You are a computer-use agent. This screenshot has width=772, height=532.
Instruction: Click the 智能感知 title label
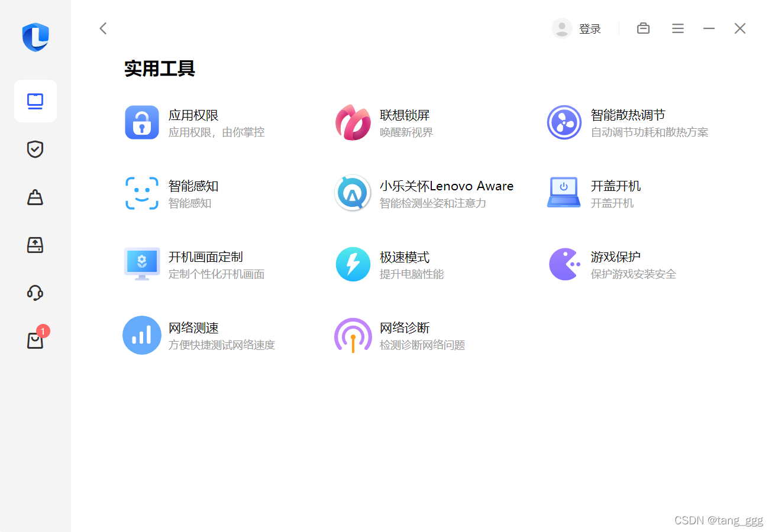[193, 186]
